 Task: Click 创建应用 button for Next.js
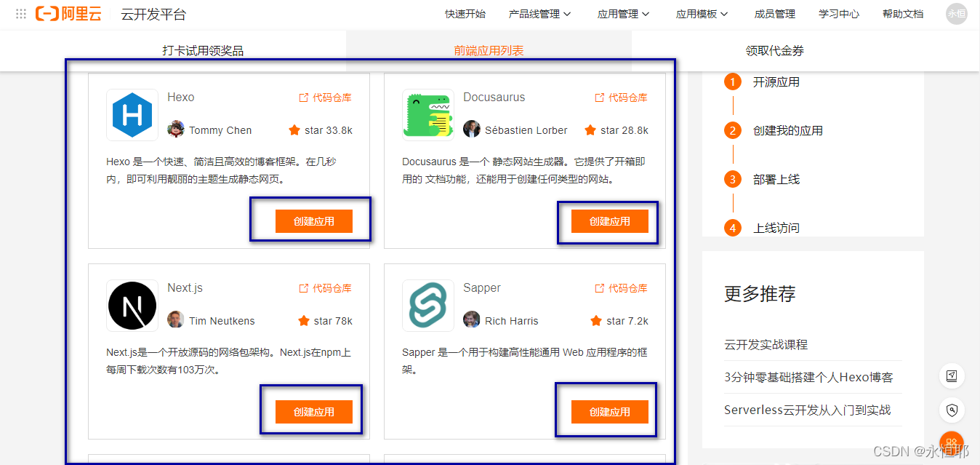pos(314,412)
